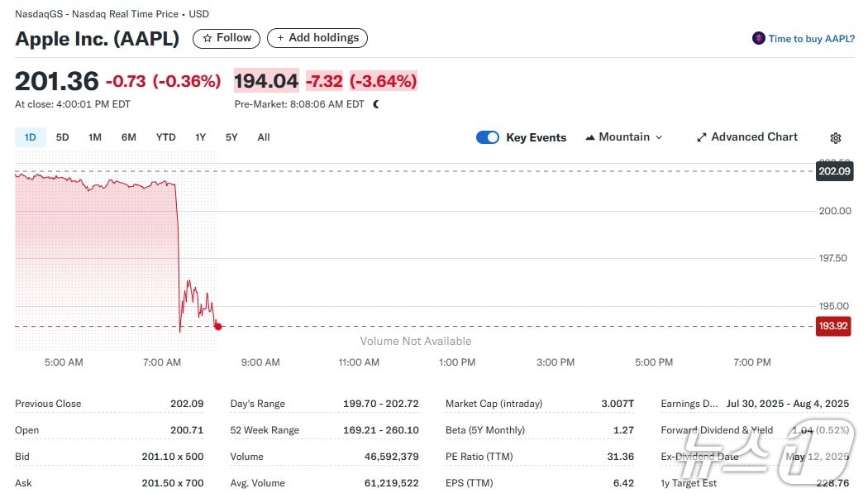This screenshot has width=868, height=498.
Task: Click the Add holdings button
Action: [x=317, y=38]
